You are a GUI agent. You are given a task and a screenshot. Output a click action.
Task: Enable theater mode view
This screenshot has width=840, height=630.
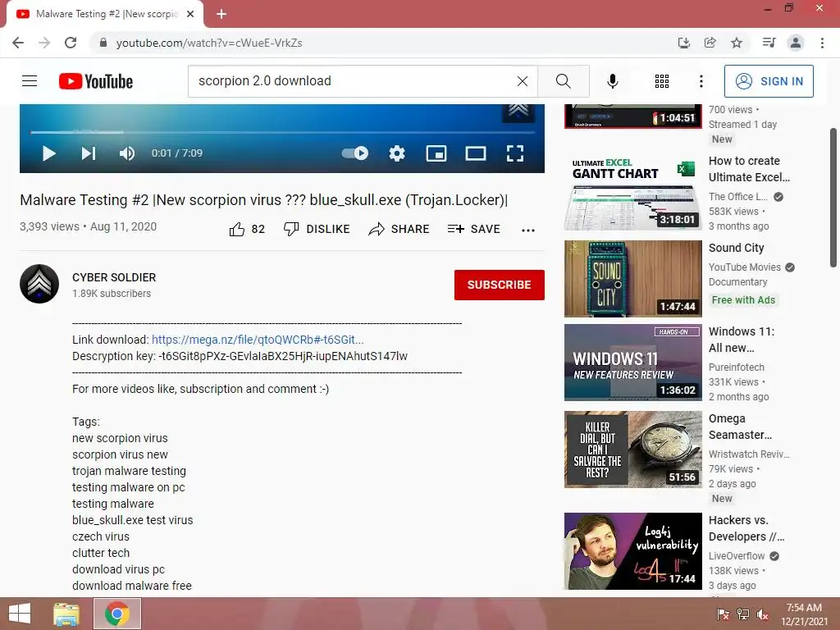(x=476, y=153)
